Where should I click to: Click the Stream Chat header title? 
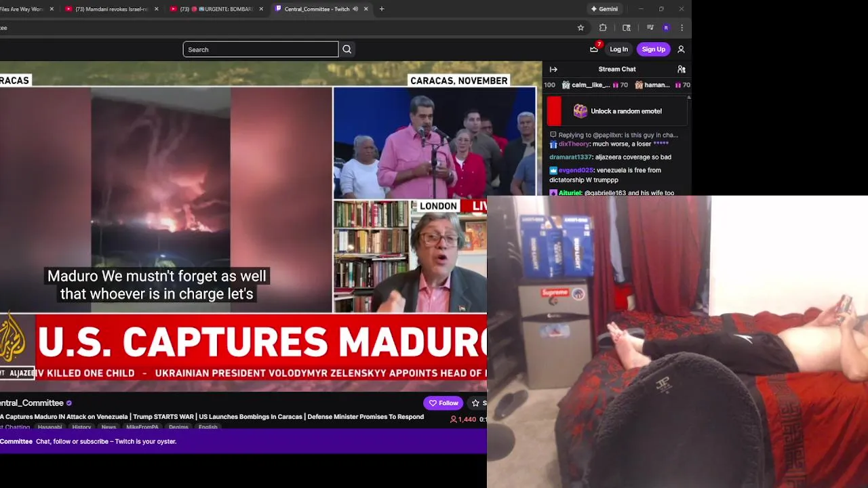pos(617,69)
